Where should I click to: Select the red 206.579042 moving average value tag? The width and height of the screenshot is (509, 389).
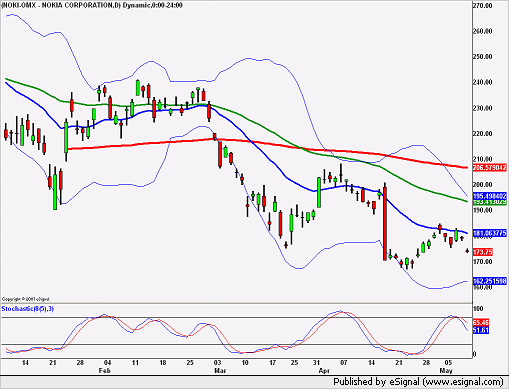(x=490, y=168)
